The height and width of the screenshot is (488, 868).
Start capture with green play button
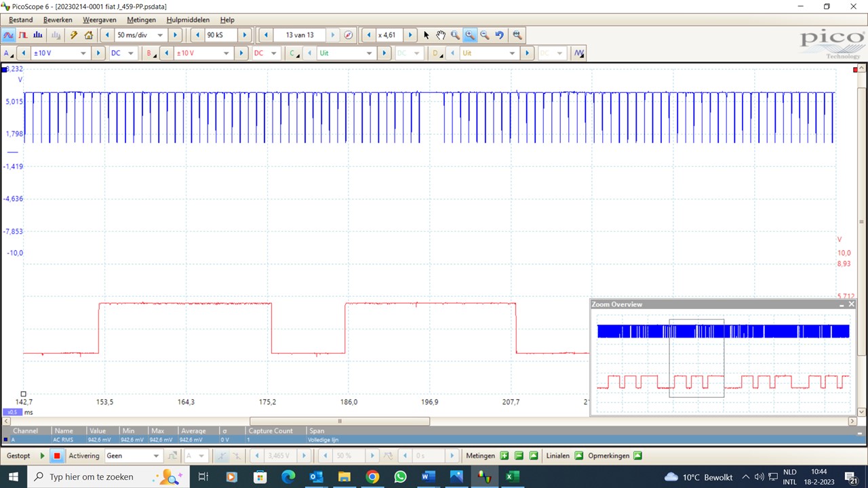pos(43,456)
